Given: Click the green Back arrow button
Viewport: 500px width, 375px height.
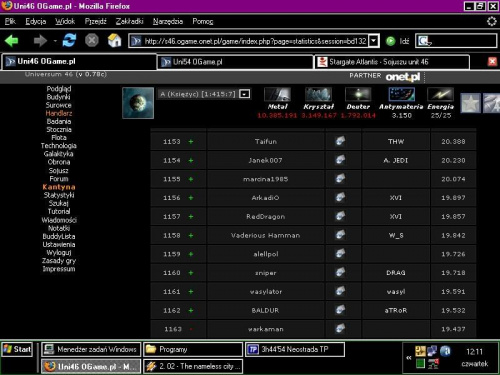Looking at the screenshot, I should pyautogui.click(x=12, y=41).
